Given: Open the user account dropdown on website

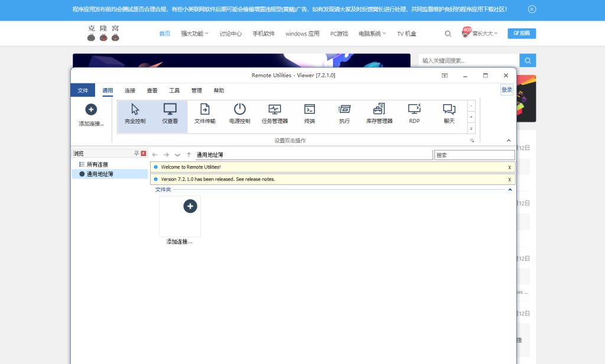Looking at the screenshot, I should click(480, 33).
